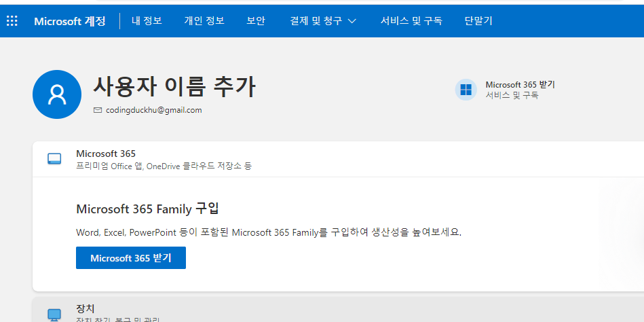Click the Windows logo Microsoft 365 icon
Viewport: 644px width, 322px height.
click(x=466, y=90)
